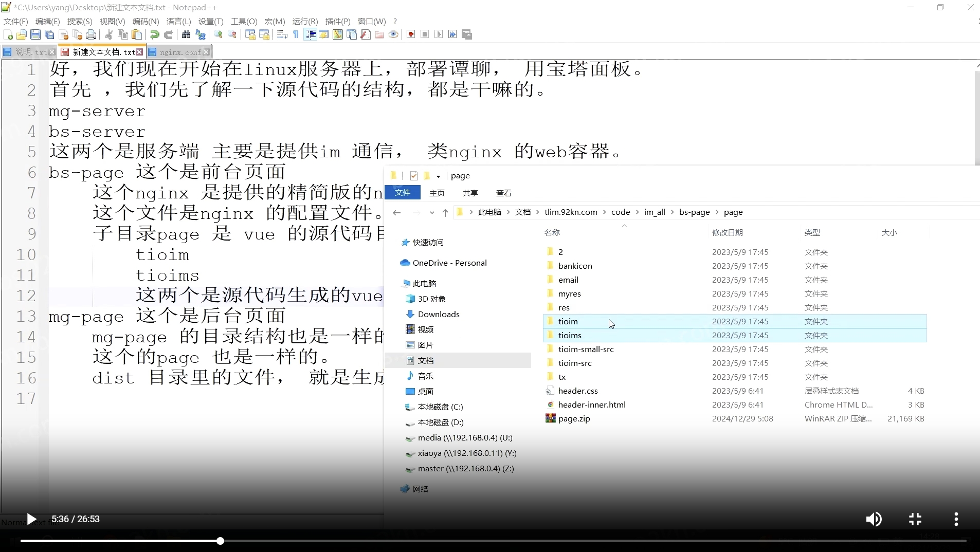Open video more options menu
This screenshot has height=552, width=980.
pos(956,519)
